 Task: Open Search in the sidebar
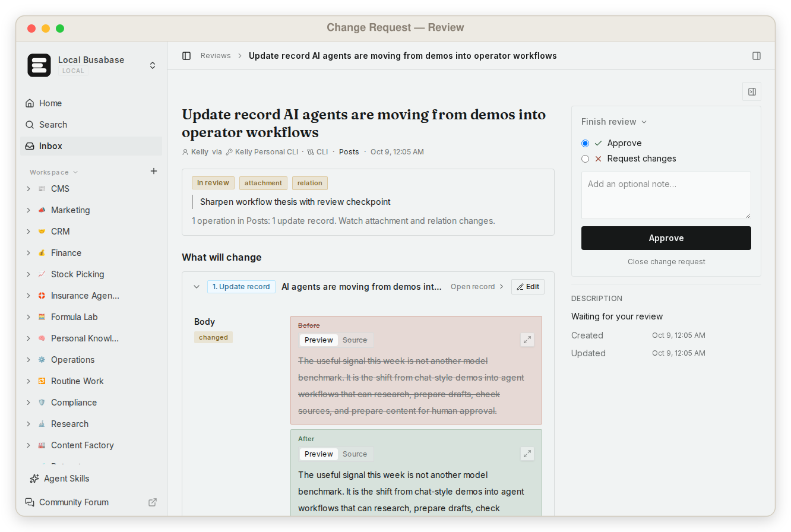[91, 125]
